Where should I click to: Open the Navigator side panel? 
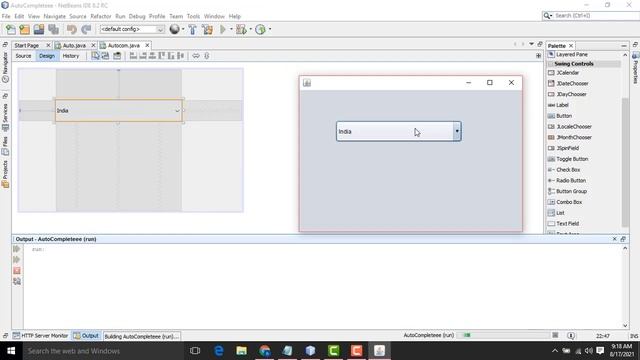(x=5, y=67)
